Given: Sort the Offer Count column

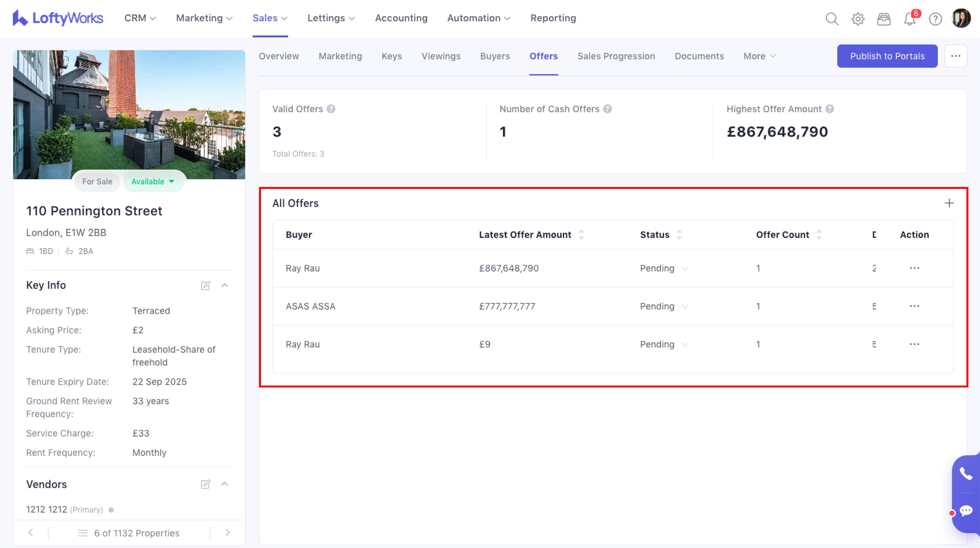Looking at the screenshot, I should tap(819, 235).
